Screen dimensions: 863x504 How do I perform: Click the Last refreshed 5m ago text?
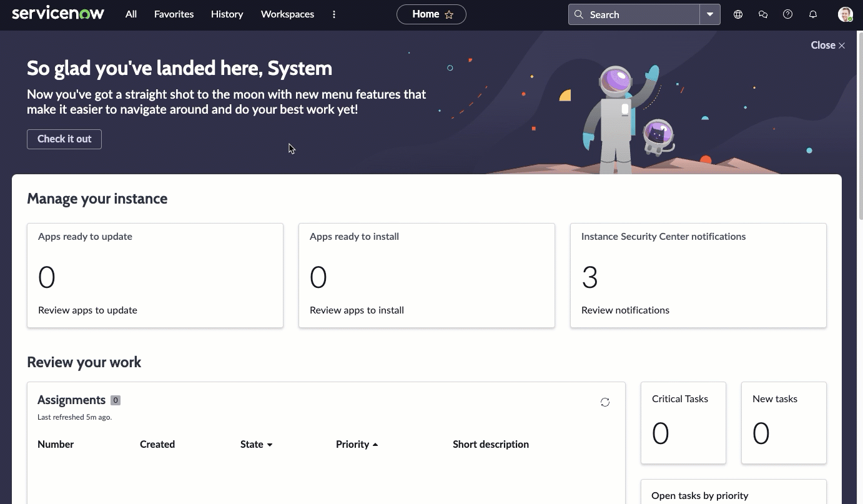coord(74,417)
